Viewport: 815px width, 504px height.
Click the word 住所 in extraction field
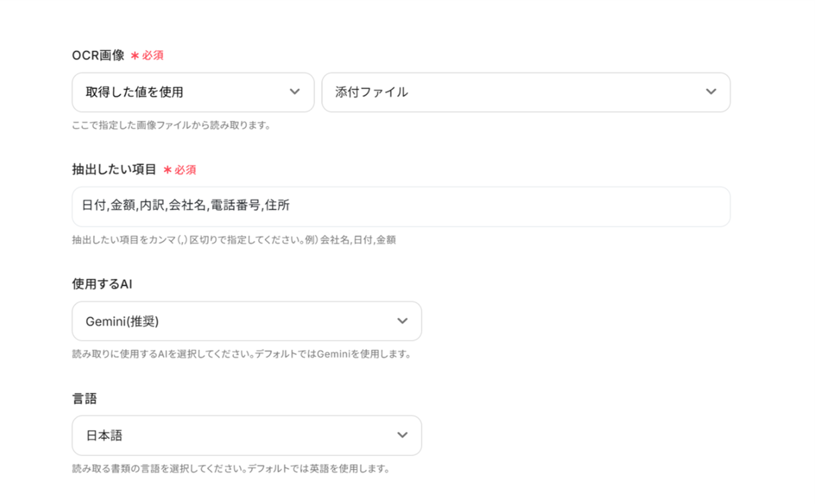click(277, 205)
